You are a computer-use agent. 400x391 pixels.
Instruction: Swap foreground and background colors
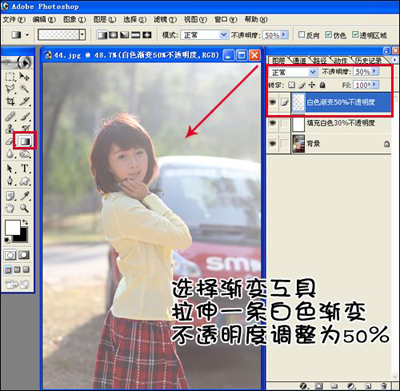tap(25, 222)
